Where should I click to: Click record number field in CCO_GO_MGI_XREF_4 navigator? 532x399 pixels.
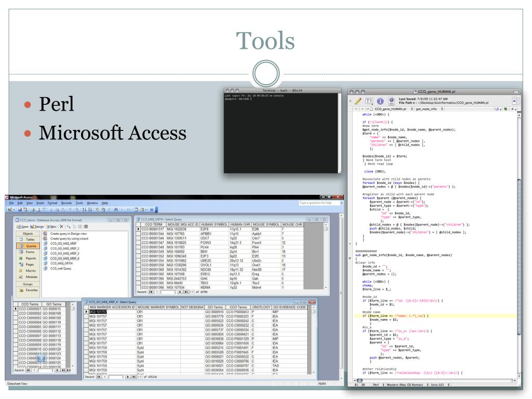[116, 377]
